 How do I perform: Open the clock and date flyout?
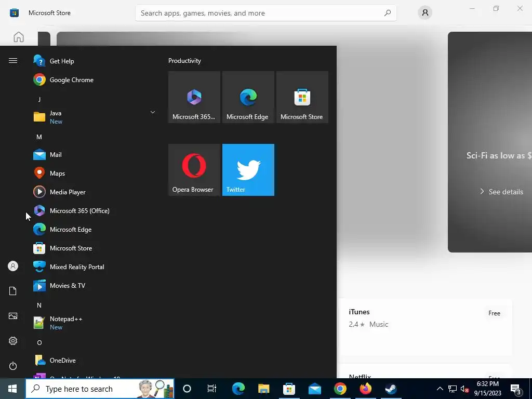tap(487, 389)
